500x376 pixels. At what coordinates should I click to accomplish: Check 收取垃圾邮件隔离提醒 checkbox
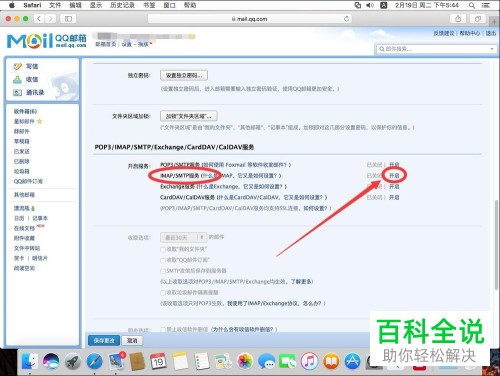(x=163, y=293)
